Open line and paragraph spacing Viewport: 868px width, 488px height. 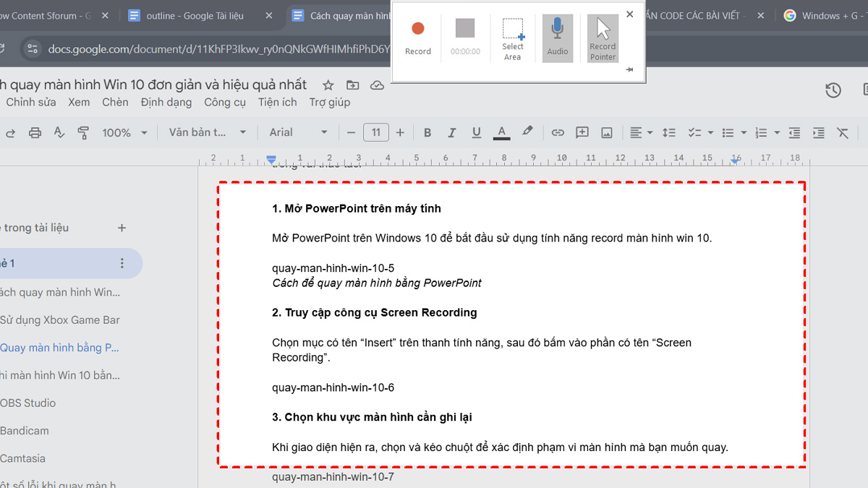pyautogui.click(x=669, y=132)
